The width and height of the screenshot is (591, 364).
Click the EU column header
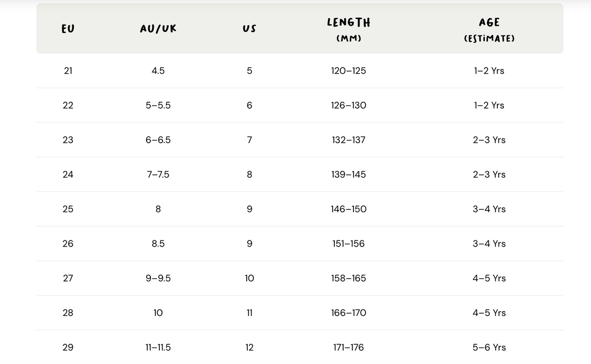coord(68,29)
